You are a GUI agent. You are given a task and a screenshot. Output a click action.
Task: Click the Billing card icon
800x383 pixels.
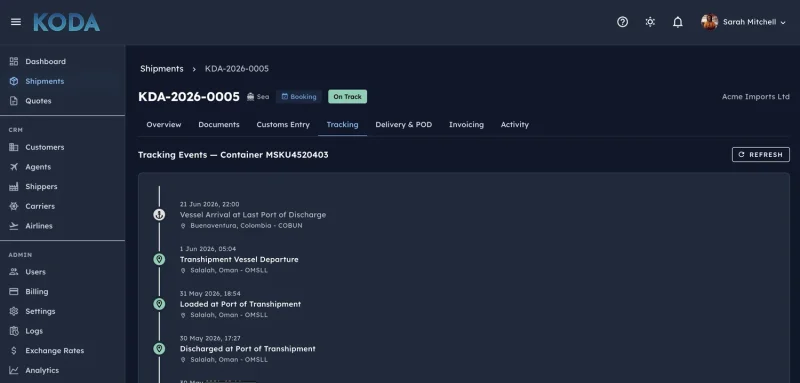pyautogui.click(x=14, y=292)
